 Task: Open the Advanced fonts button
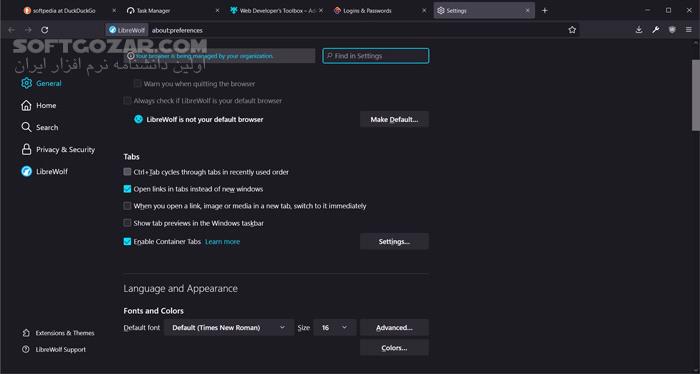pyautogui.click(x=394, y=328)
